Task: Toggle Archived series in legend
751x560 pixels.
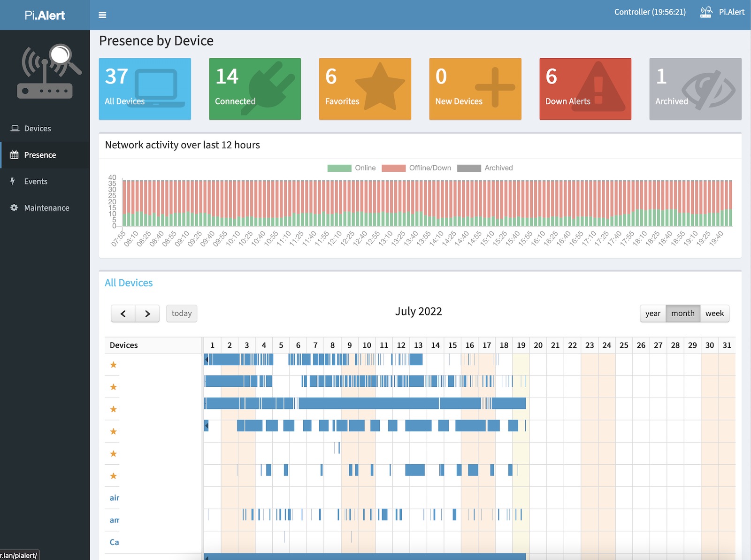Action: [485, 168]
